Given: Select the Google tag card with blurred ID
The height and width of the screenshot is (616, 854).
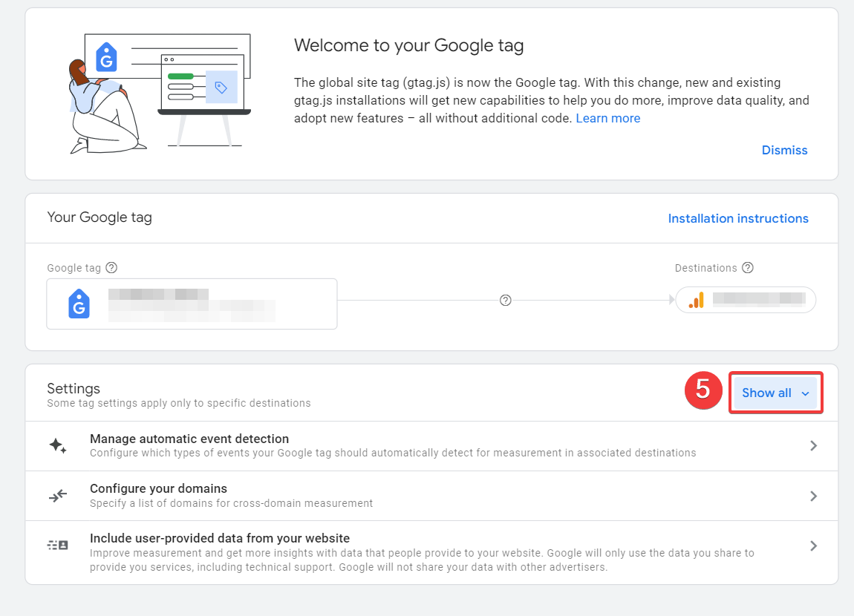Looking at the screenshot, I should coord(192,304).
